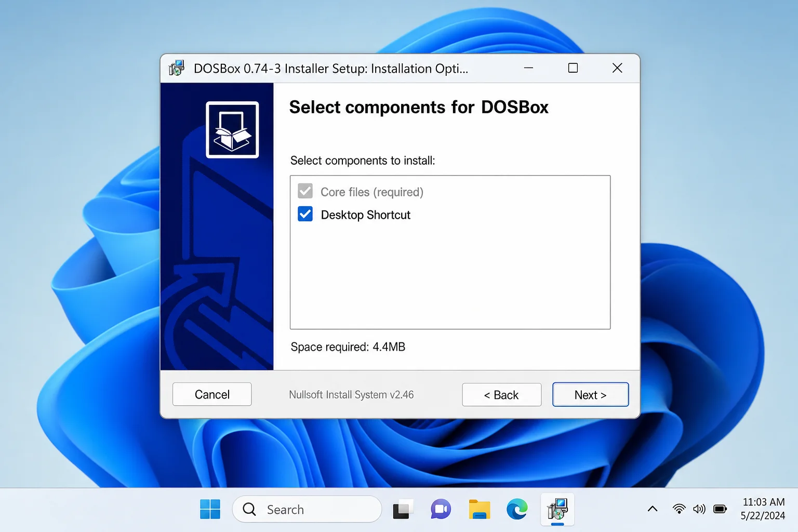Open Task View from the taskbar
This screenshot has height=532, width=798.
pos(403,510)
